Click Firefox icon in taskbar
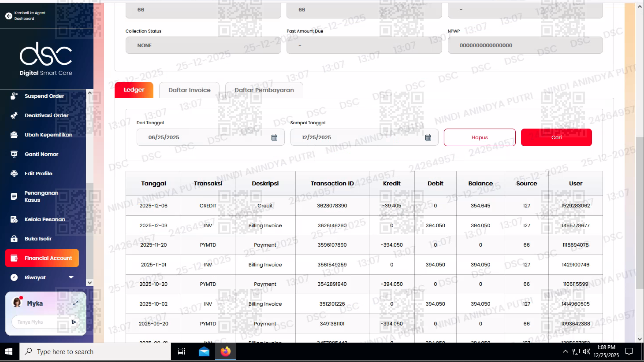 [x=226, y=351]
